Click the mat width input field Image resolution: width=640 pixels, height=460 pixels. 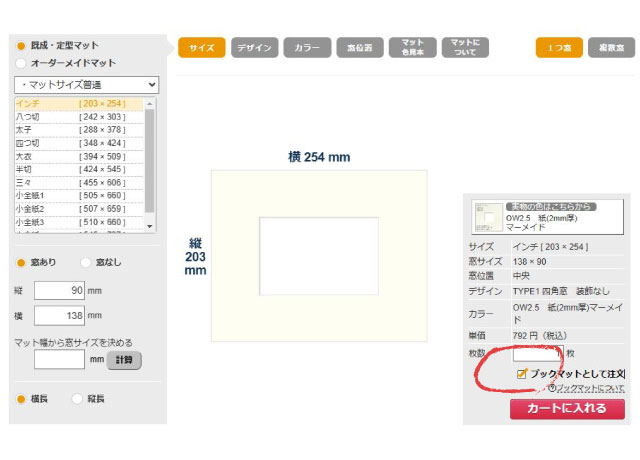60,359
